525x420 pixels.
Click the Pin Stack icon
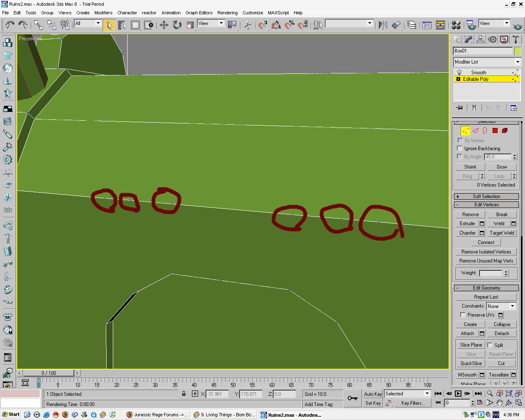[x=460, y=107]
